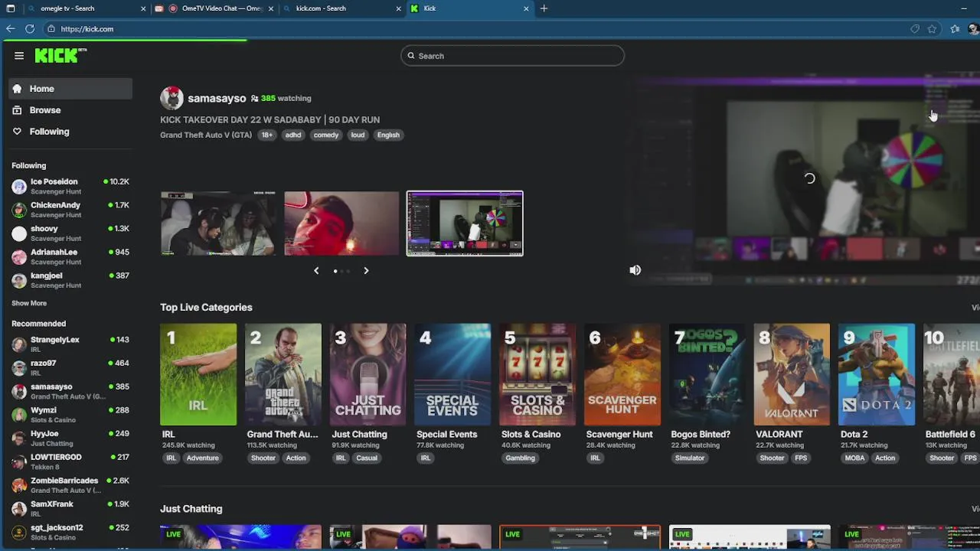Open samasayso channel name link
Image resolution: width=980 pixels, height=551 pixels.
(x=217, y=98)
